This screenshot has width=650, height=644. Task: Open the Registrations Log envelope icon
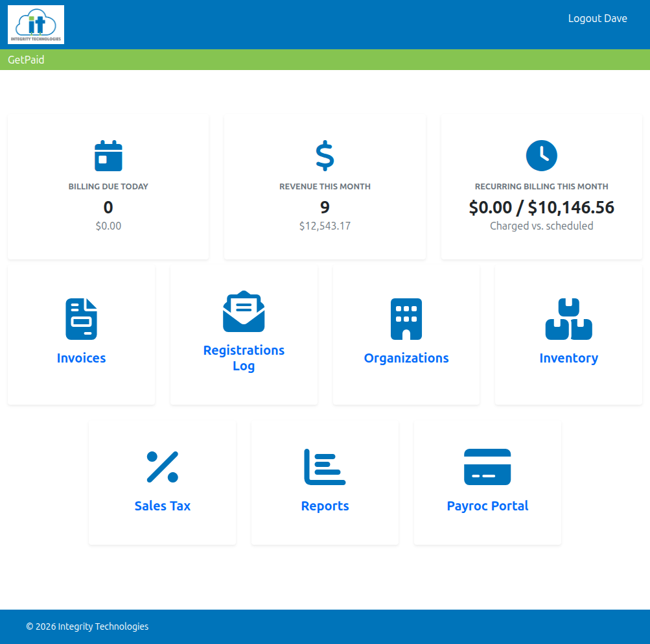pos(244,311)
